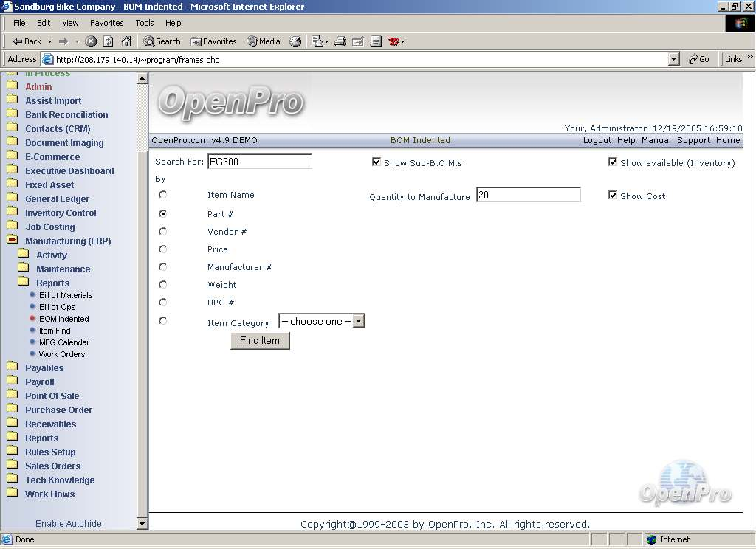
Task: Click the Print toolbar icon
Action: [x=340, y=41]
